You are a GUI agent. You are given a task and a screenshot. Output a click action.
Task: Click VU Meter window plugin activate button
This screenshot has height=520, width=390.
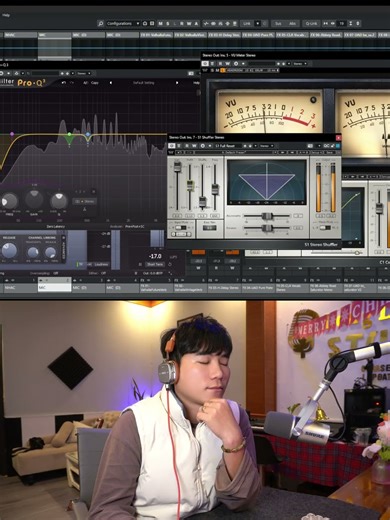(x=205, y=63)
